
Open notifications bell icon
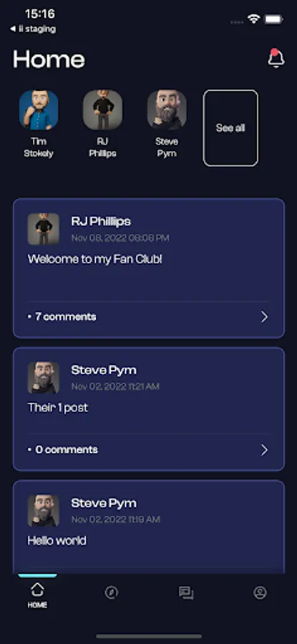point(276,59)
